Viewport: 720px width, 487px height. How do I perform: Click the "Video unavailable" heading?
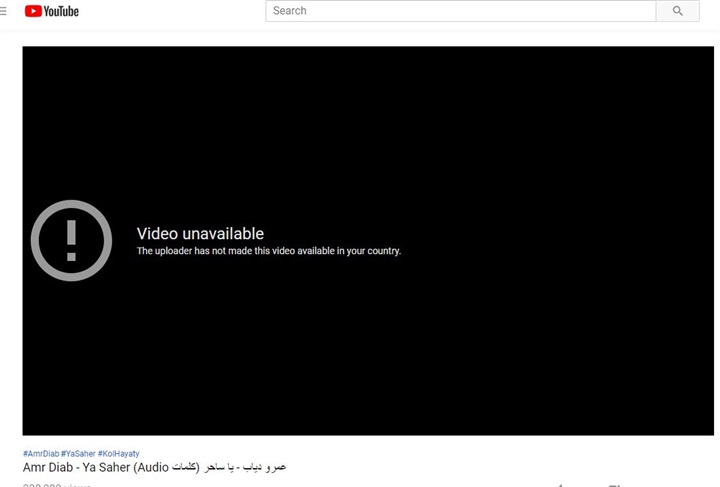[200, 234]
